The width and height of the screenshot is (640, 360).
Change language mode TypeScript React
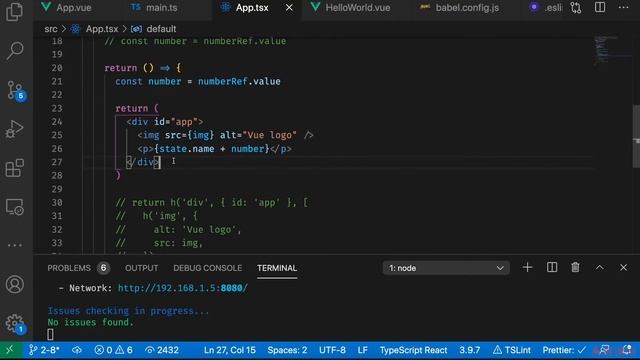pyautogui.click(x=413, y=350)
